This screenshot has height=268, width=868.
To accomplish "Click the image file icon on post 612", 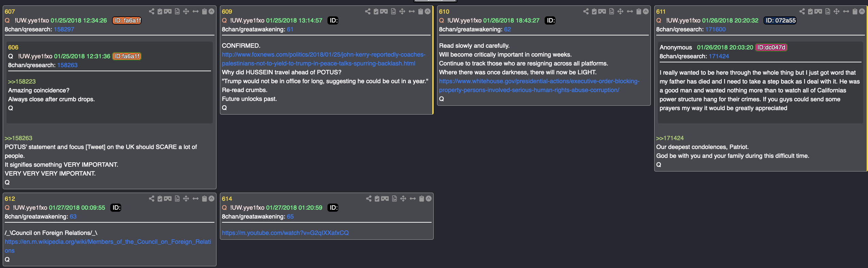I will tap(177, 198).
